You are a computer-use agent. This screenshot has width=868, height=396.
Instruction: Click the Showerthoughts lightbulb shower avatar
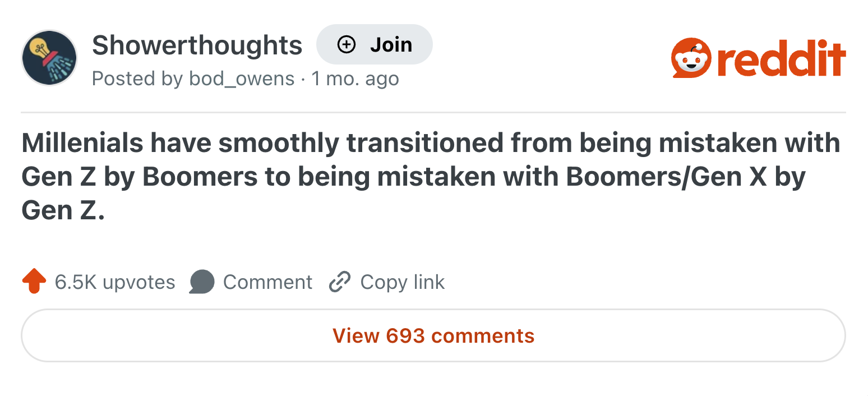(49, 58)
